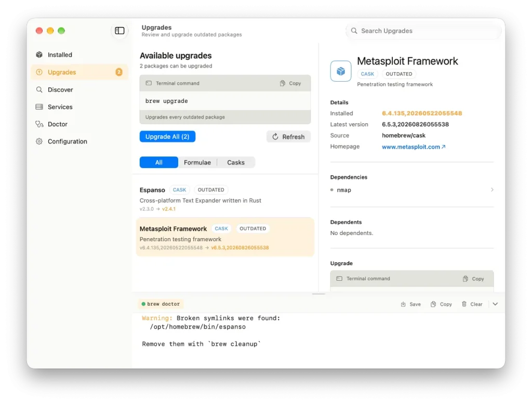The height and width of the screenshot is (404, 532).
Task: Click the search magnifier icon
Action: pyautogui.click(x=354, y=31)
